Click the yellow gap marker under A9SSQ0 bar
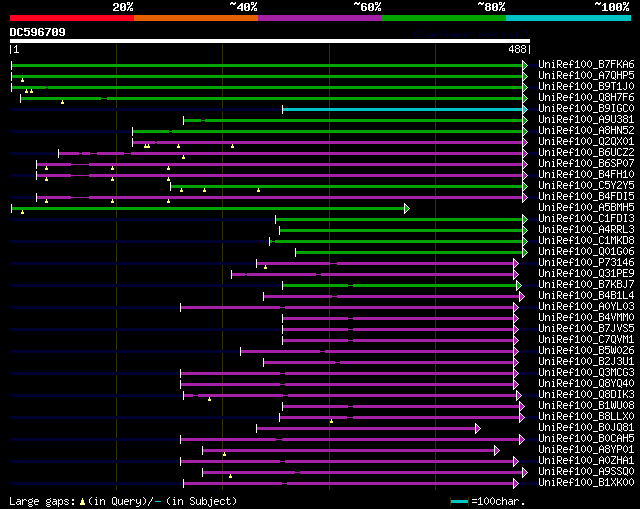 point(231,476)
